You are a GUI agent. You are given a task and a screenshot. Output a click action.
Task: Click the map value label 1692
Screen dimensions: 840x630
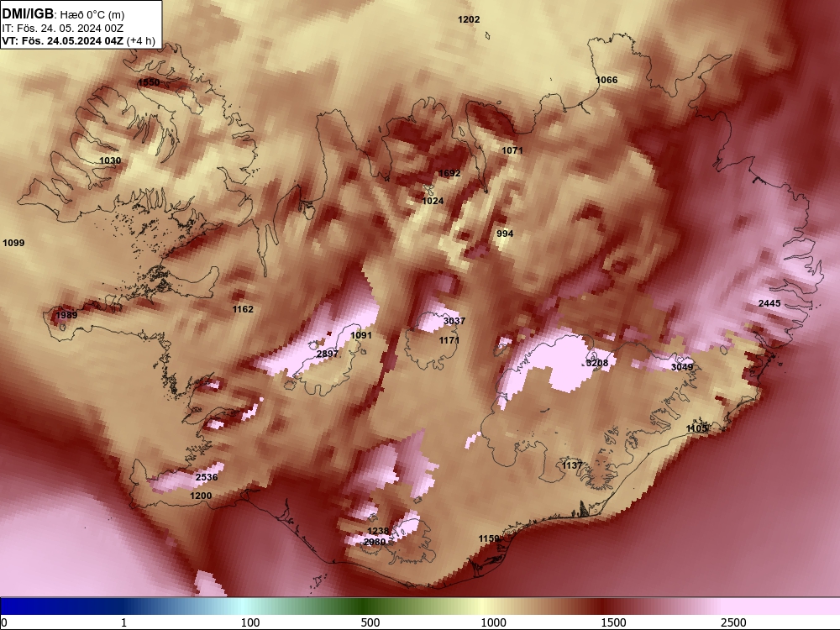pos(449,173)
